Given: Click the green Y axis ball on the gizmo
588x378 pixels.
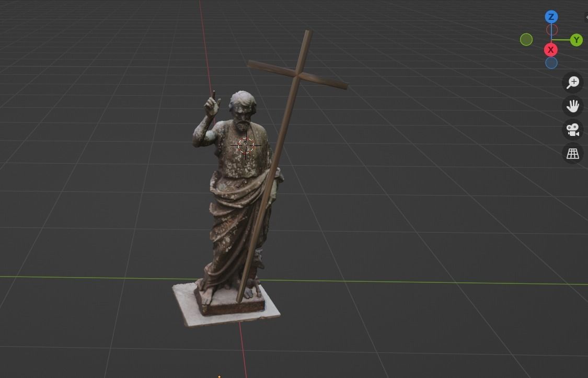Looking at the screenshot, I should 577,39.
